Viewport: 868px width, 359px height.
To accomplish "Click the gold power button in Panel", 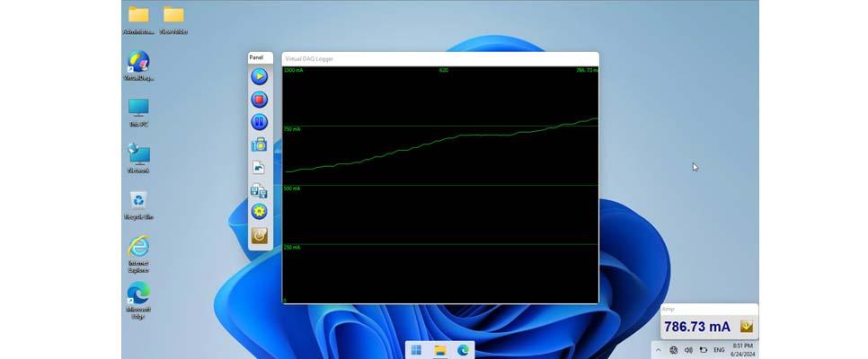I will (259, 236).
